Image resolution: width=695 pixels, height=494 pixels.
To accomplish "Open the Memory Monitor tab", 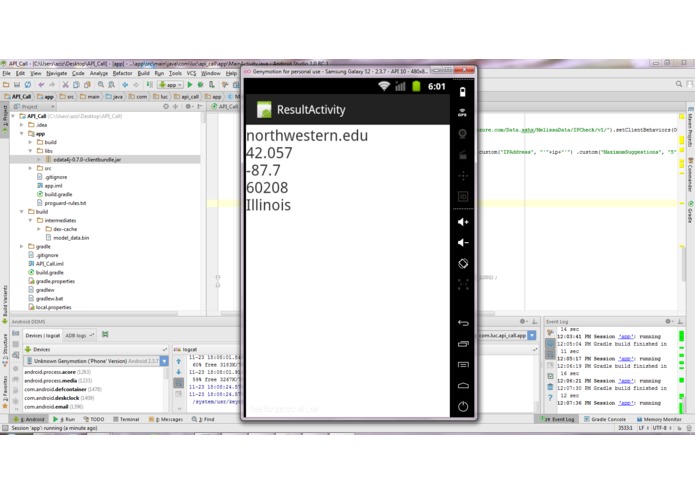I will coord(658,419).
